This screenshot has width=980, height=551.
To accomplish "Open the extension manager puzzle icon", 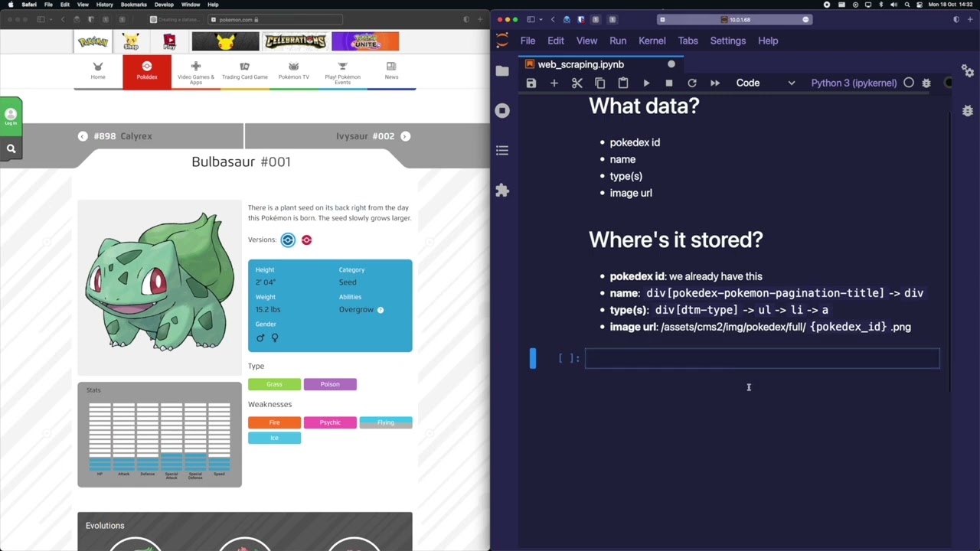I will point(502,191).
